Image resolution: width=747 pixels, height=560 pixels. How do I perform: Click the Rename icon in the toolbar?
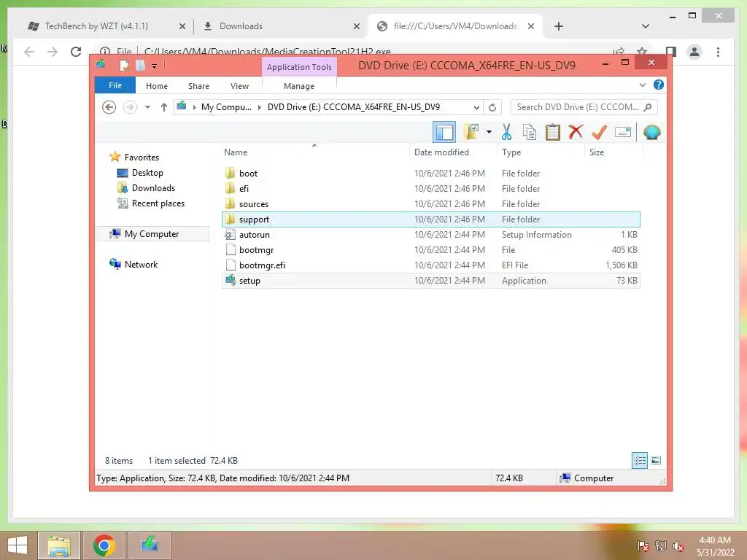[x=623, y=132]
